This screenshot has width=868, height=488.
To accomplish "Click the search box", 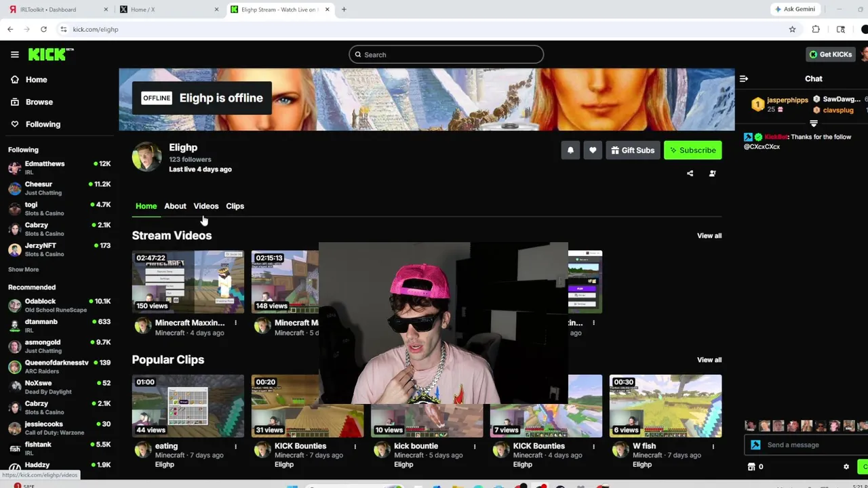I will pyautogui.click(x=446, y=54).
